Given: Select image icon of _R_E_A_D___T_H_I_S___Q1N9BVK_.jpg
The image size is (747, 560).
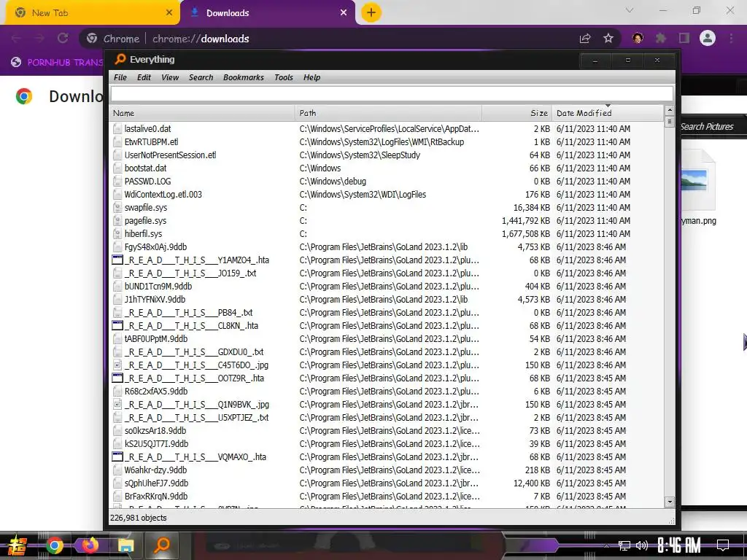Looking at the screenshot, I should pos(117,405).
